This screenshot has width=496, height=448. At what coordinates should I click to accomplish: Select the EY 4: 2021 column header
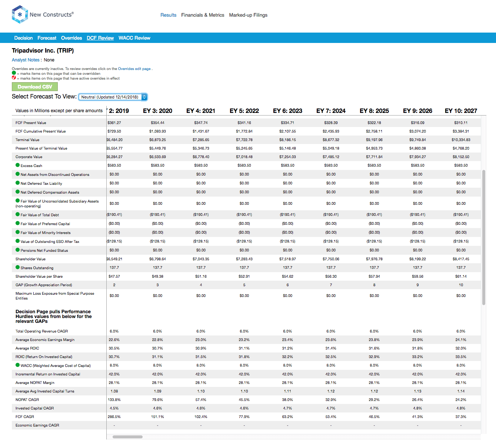[201, 111]
